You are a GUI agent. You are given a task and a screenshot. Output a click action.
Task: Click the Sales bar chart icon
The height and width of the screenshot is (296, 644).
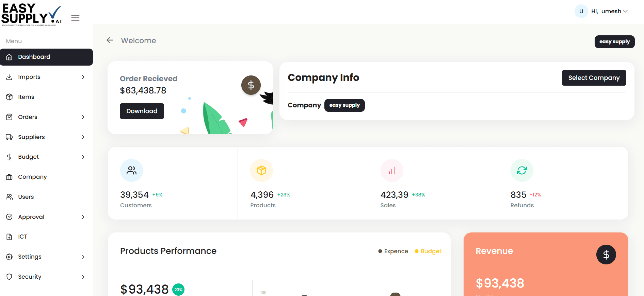coord(392,170)
